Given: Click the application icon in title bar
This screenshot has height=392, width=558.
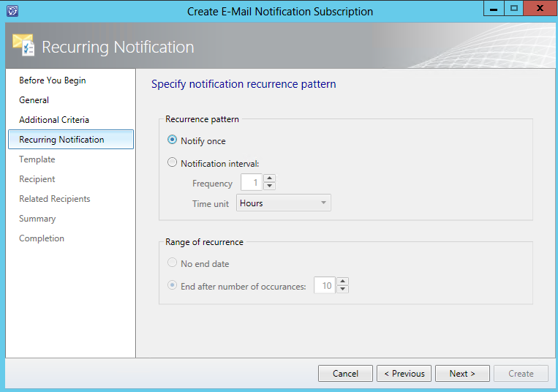Looking at the screenshot, I should 12,11.
